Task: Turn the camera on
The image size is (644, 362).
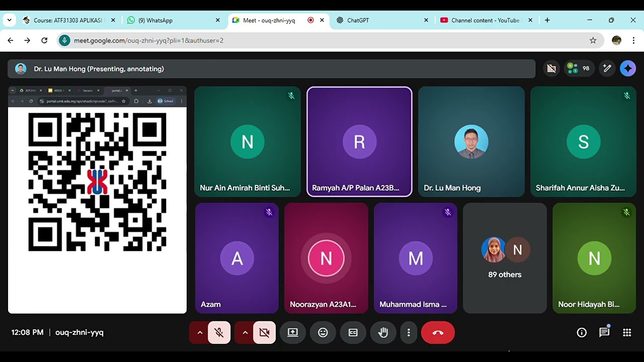Action: click(x=264, y=332)
